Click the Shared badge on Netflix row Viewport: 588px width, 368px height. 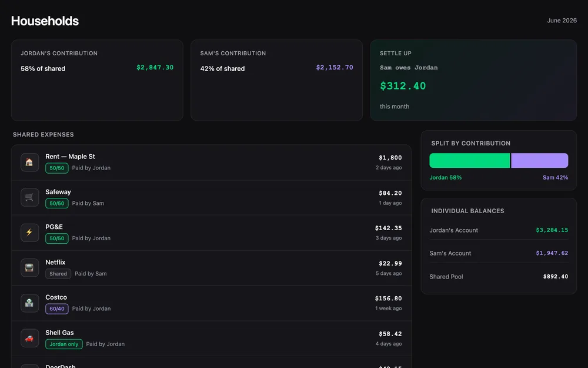(x=58, y=274)
